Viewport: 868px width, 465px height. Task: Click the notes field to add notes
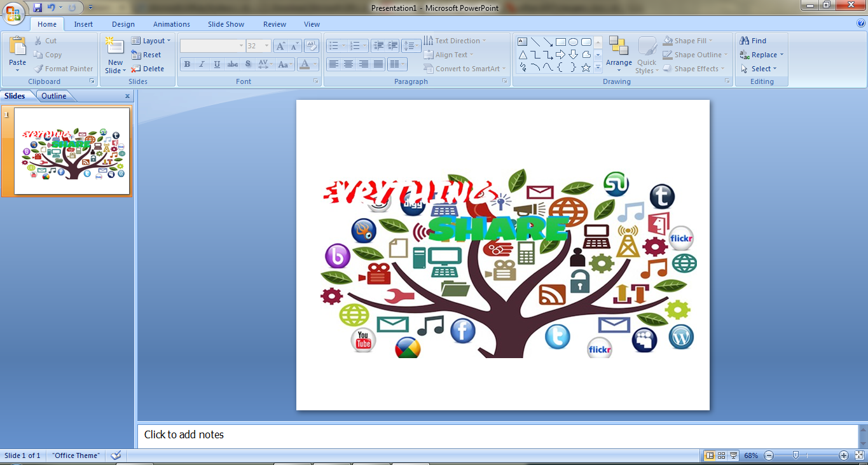(497, 436)
